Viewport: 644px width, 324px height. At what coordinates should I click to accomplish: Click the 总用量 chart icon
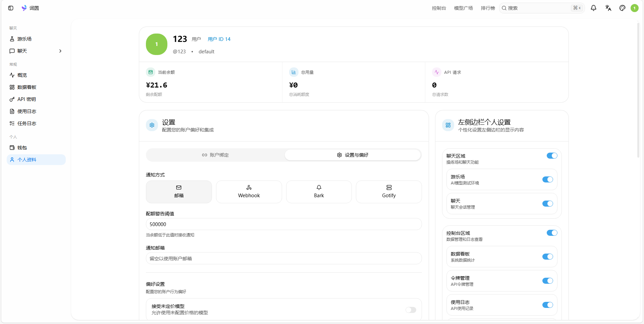click(294, 72)
